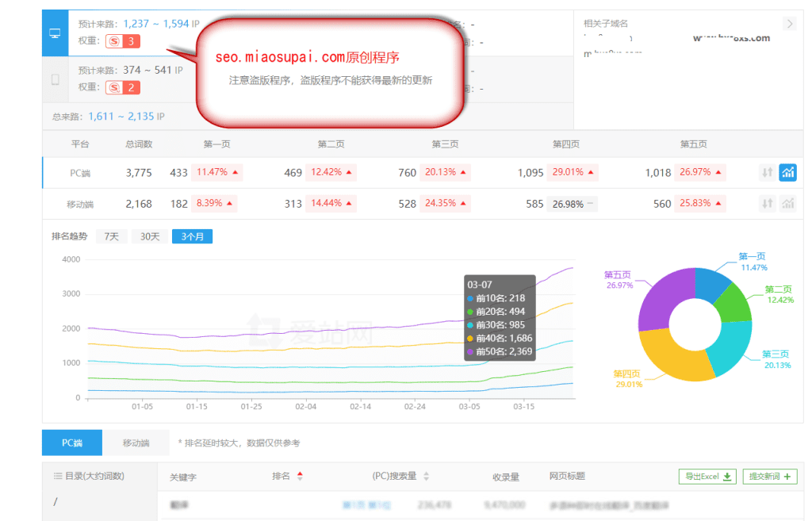Sort by (PC)搜索量 column arrows
The height and width of the screenshot is (521, 812).
point(426,477)
